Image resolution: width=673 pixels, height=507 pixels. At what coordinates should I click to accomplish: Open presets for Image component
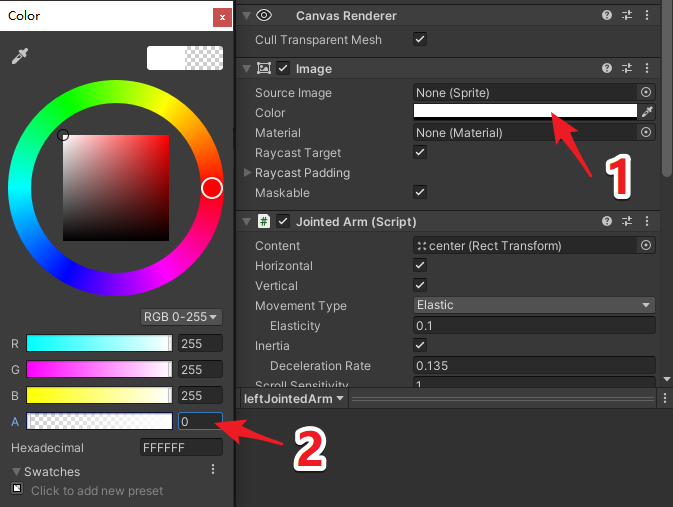pos(627,68)
